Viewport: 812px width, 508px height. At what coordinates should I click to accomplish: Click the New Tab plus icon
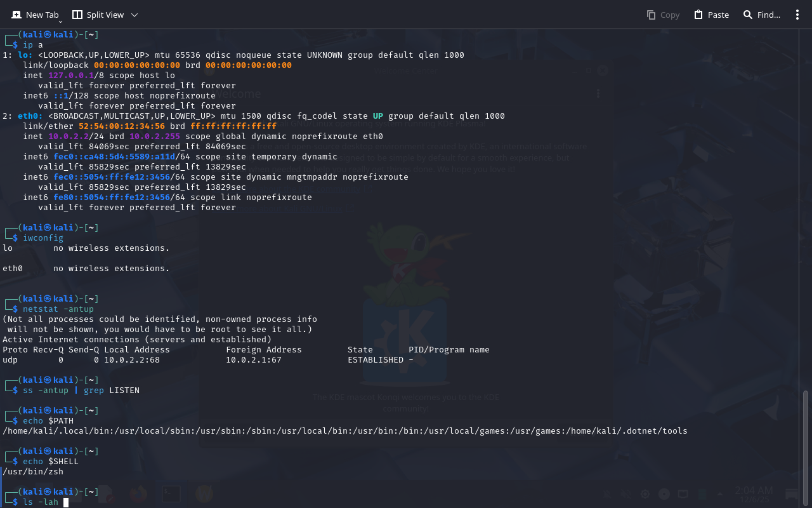pyautogui.click(x=16, y=15)
